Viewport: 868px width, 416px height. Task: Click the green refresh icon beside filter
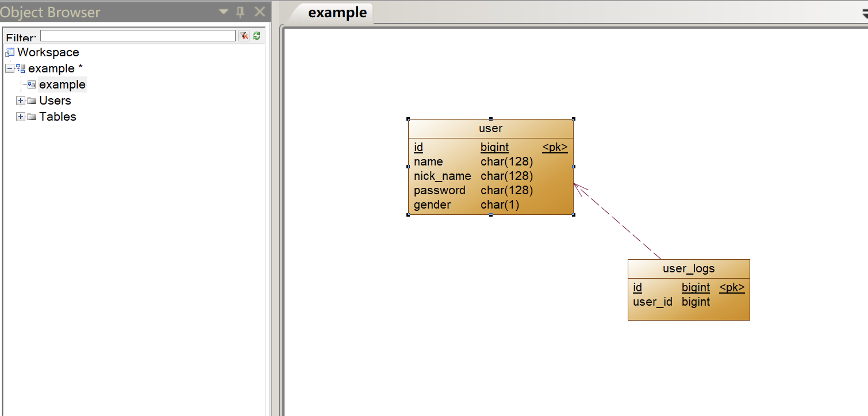point(256,36)
